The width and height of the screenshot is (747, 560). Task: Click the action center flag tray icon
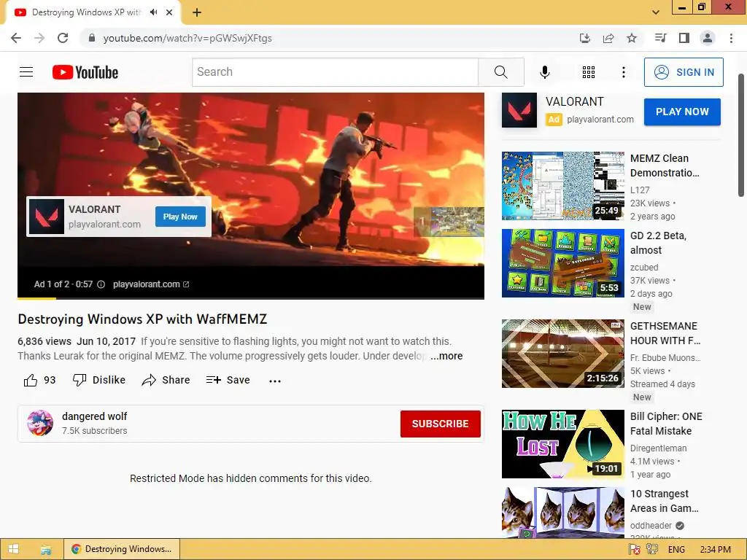634,549
